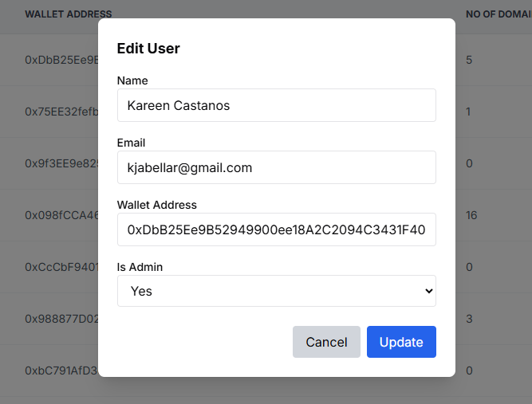Click the WALLET ADDRESS column header

click(68, 14)
